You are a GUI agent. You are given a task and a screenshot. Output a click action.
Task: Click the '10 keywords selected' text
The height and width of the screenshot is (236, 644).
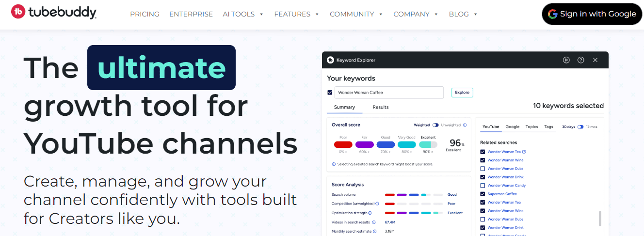point(568,106)
